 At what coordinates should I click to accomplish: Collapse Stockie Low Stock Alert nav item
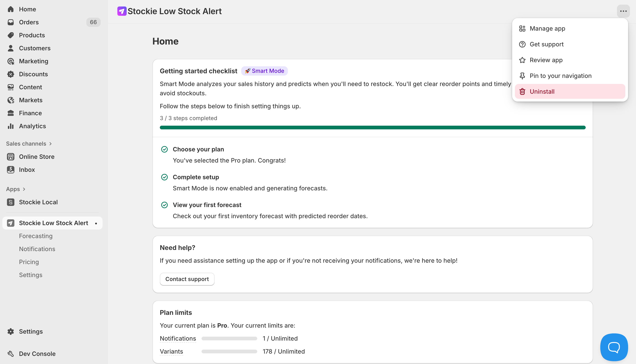(53, 223)
